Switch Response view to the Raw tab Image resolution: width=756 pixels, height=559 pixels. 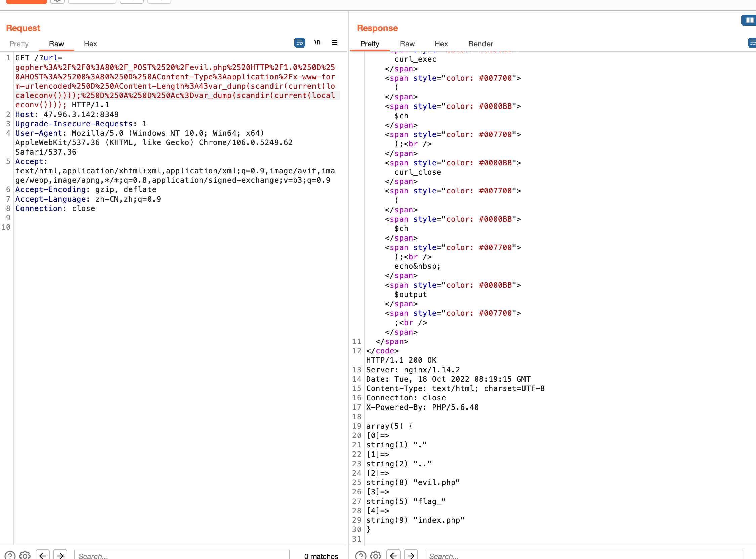point(407,44)
